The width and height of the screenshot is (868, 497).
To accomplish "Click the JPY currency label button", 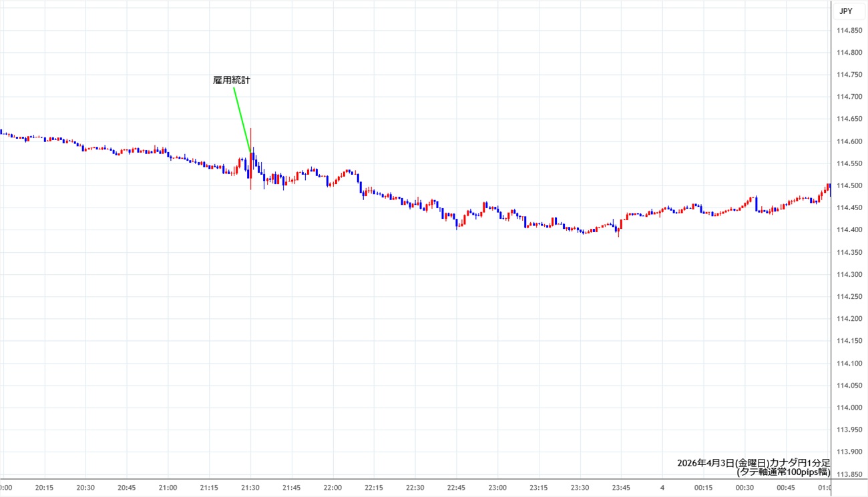I will pyautogui.click(x=845, y=11).
